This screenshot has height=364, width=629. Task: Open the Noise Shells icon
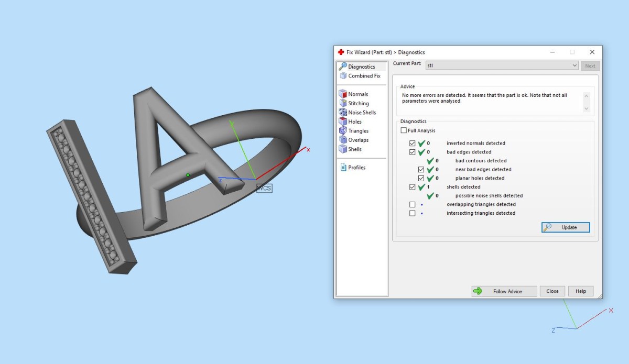point(343,113)
